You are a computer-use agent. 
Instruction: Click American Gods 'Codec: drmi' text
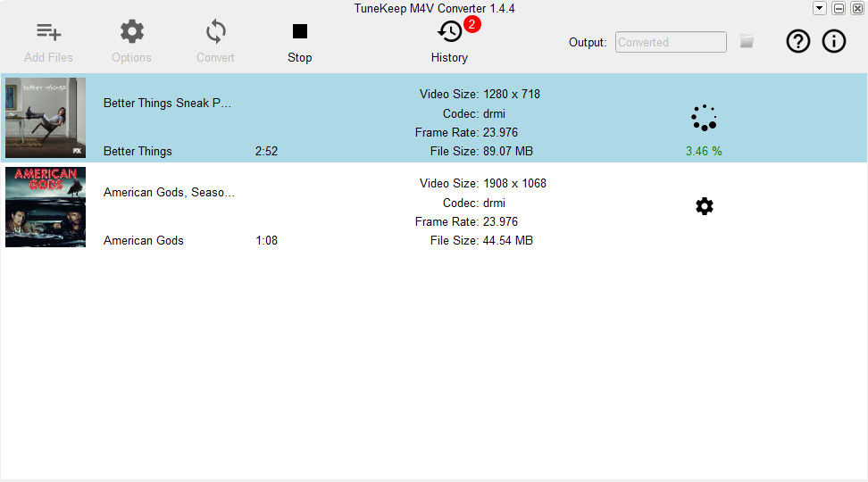[x=474, y=203]
